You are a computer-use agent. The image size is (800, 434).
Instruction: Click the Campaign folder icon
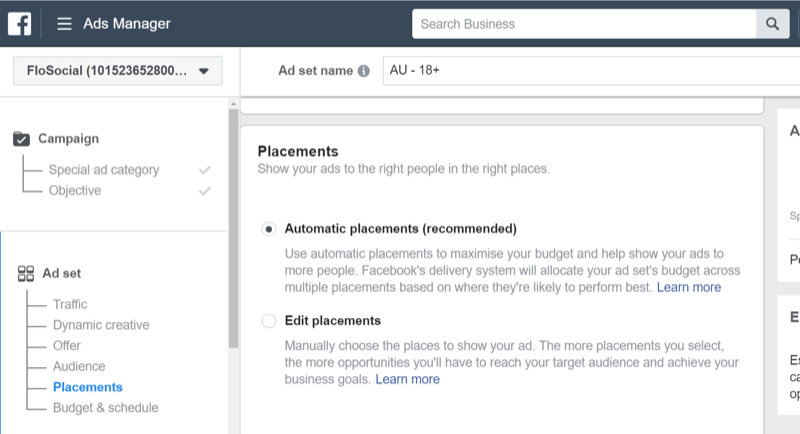pos(22,139)
